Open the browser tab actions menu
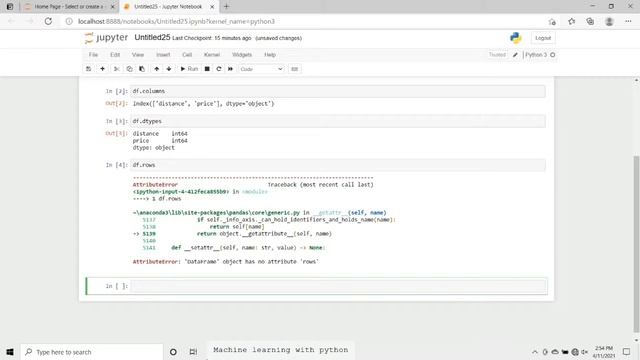 coord(10,7)
